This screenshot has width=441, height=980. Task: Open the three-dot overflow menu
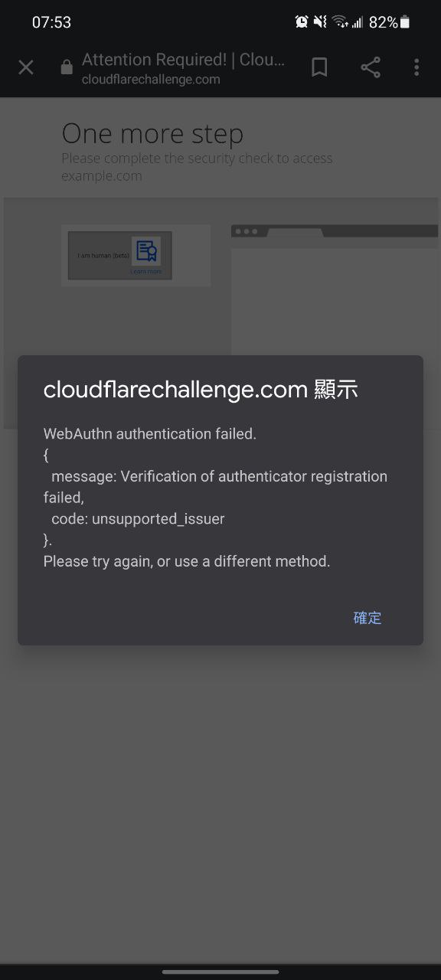[x=416, y=67]
